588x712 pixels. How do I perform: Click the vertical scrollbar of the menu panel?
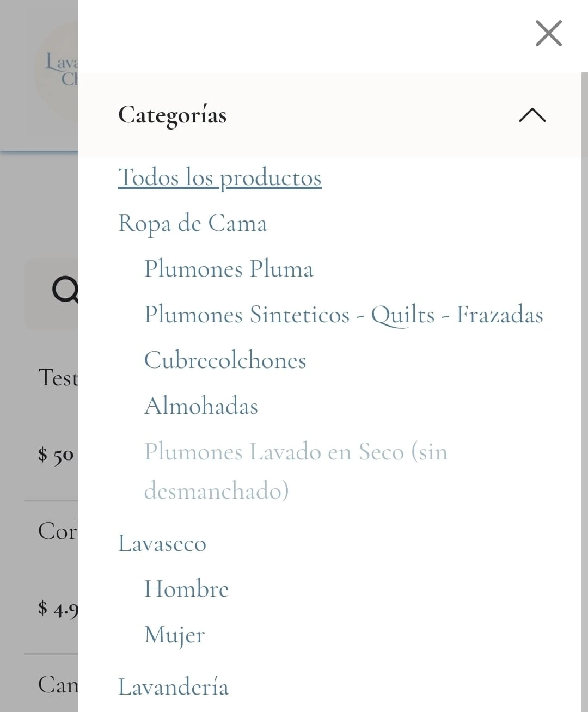click(x=584, y=381)
